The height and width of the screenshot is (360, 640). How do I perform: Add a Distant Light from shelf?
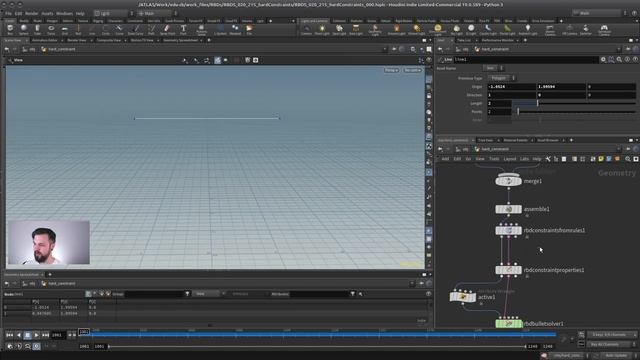point(416,29)
